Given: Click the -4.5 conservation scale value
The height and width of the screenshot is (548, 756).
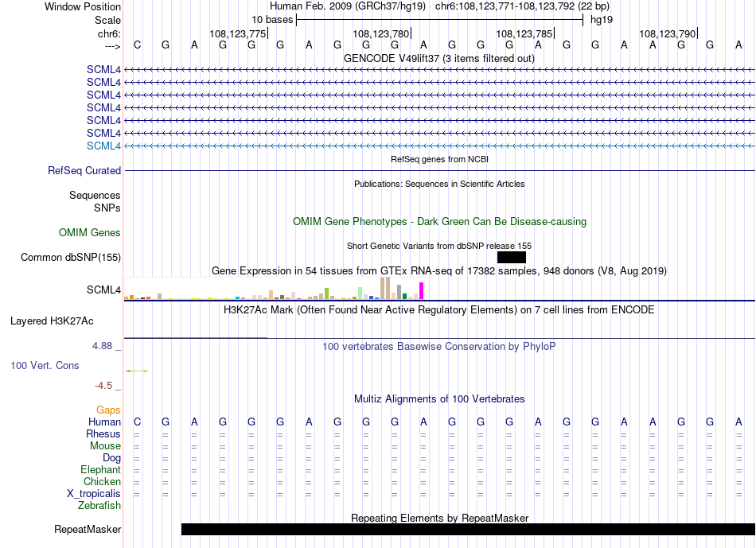Looking at the screenshot, I should pyautogui.click(x=103, y=386).
